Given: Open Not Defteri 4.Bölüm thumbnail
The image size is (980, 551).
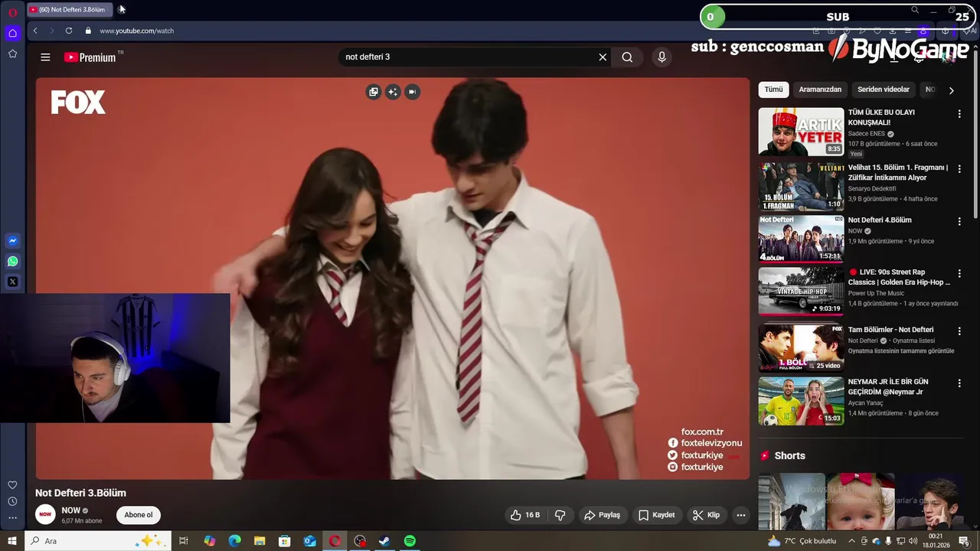Looking at the screenshot, I should [801, 239].
